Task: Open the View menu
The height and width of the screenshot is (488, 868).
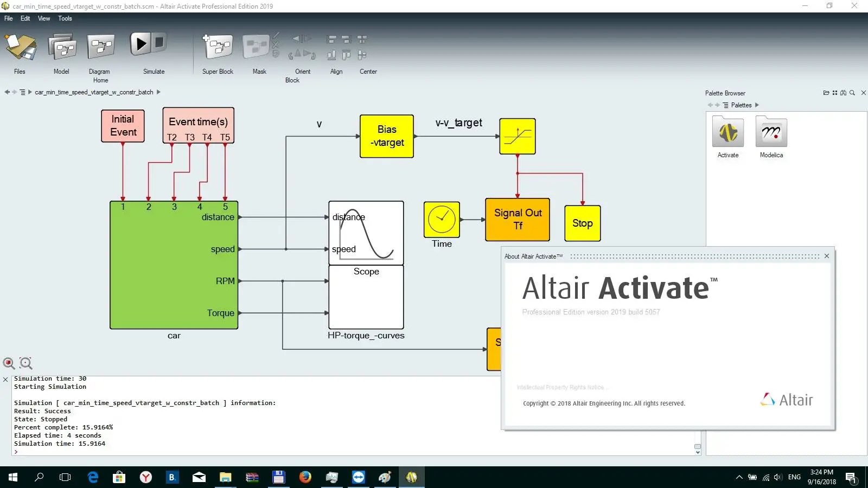Action: (x=44, y=18)
